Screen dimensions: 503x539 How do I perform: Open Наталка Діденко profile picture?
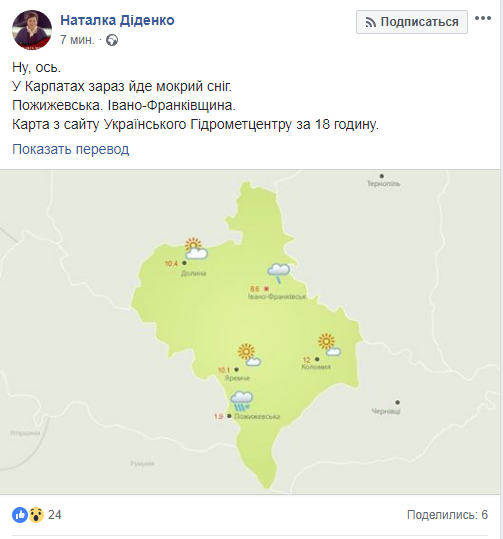click(x=32, y=30)
